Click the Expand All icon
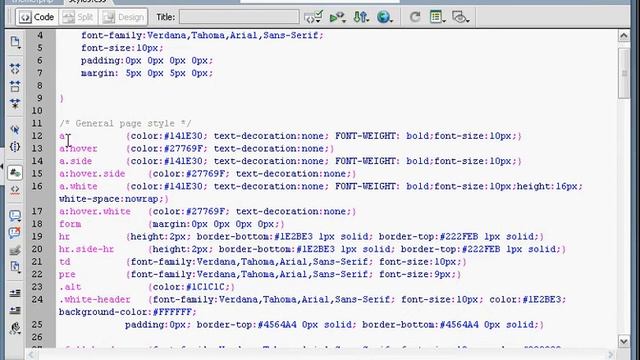 click(x=15, y=104)
